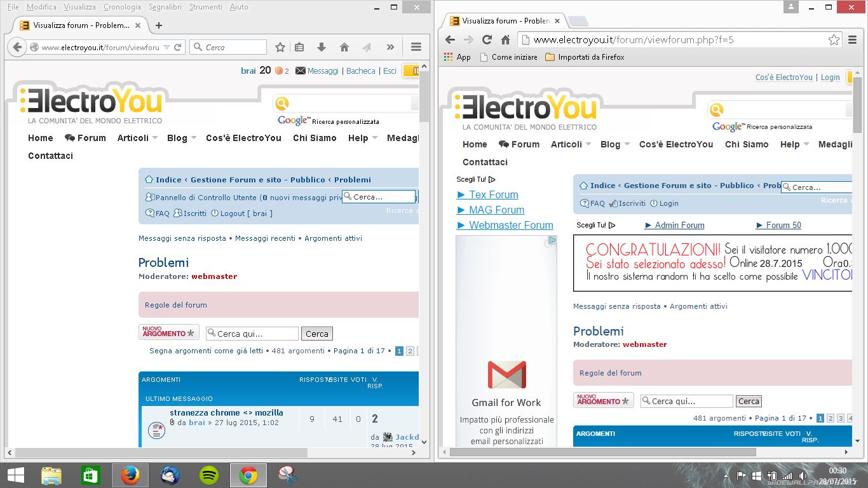Viewport: 868px width, 488px height.
Task: Open Cronologia menu in Firefox
Action: coord(122,7)
